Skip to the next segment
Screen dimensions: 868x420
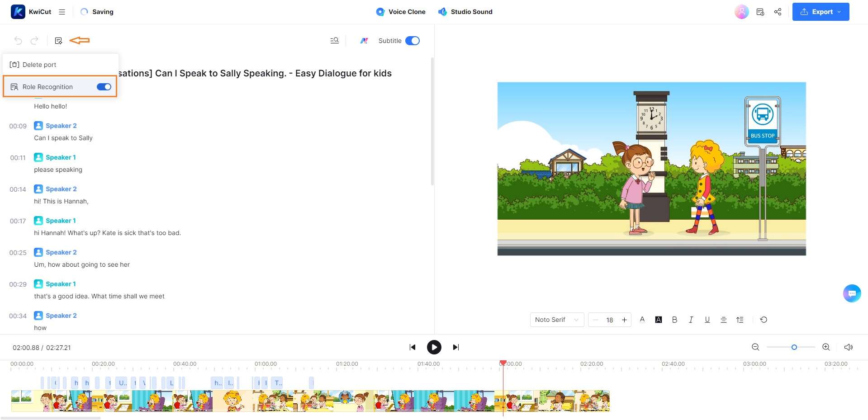456,347
